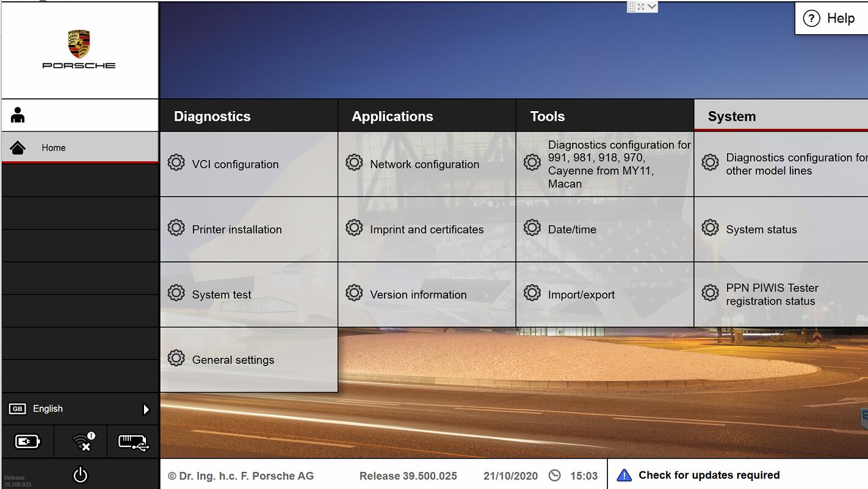The width and height of the screenshot is (868, 489).
Task: Click gear icon beside Version information
Action: [354, 293]
